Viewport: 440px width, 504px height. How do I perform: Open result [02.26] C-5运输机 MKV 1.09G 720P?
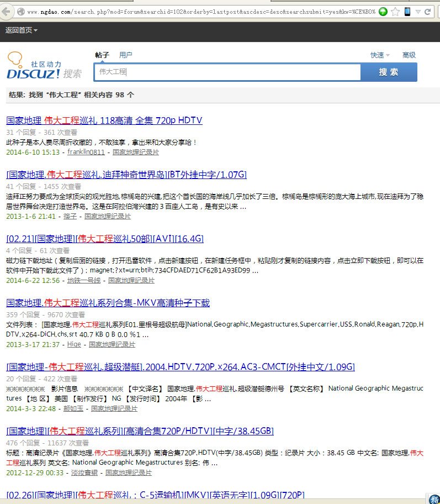pyautogui.click(x=155, y=495)
